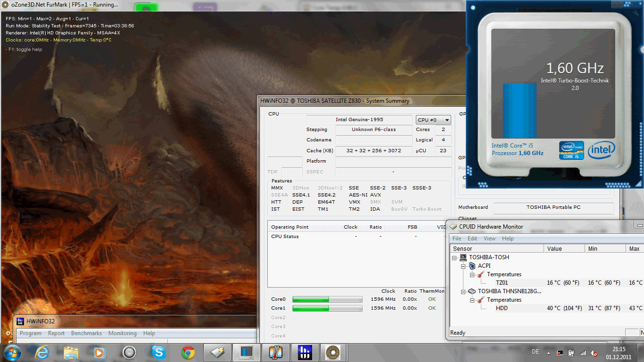Image resolution: width=644 pixels, height=362 pixels.
Task: Open the CPU #0 selector dropdown
Action: [433, 120]
